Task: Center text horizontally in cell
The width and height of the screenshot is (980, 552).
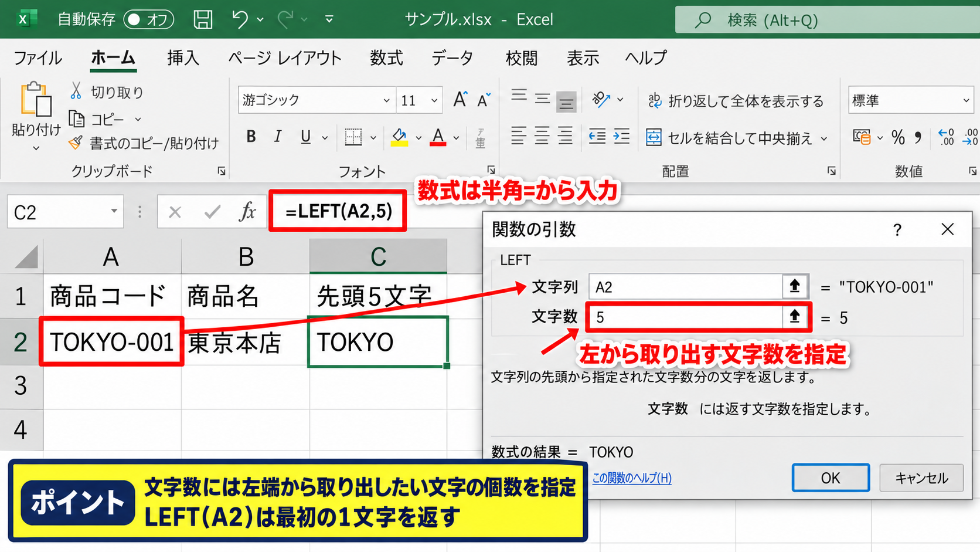Action: (542, 136)
